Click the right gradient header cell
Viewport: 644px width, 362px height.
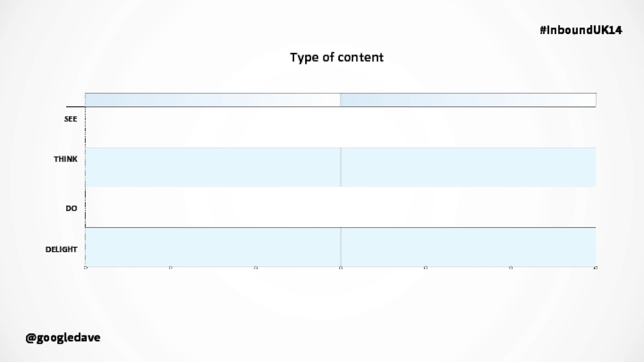(x=469, y=100)
